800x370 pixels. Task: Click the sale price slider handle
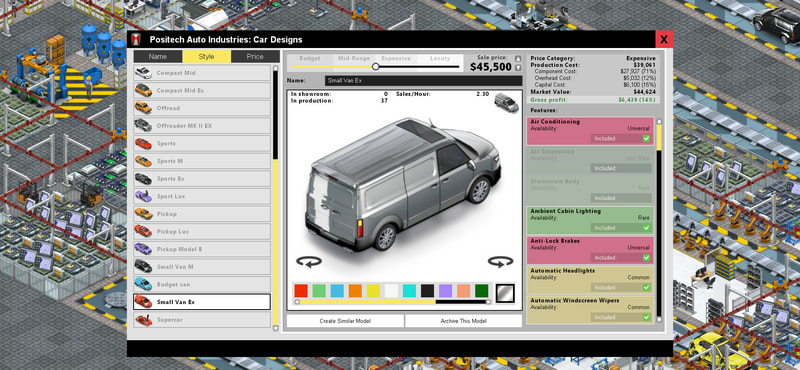pyautogui.click(x=376, y=67)
